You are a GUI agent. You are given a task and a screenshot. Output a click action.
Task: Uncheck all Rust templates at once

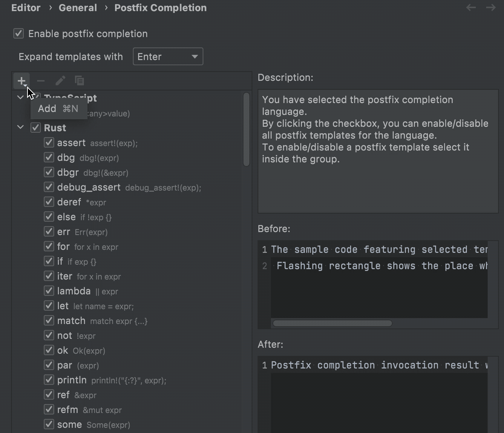(x=35, y=127)
